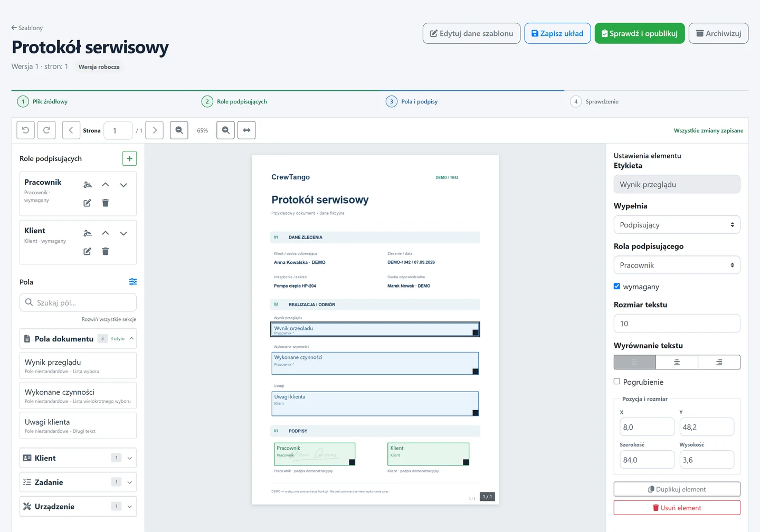Image resolution: width=760 pixels, height=532 pixels.
Task: Open the Wypełnia dropdown
Action: [677, 225]
